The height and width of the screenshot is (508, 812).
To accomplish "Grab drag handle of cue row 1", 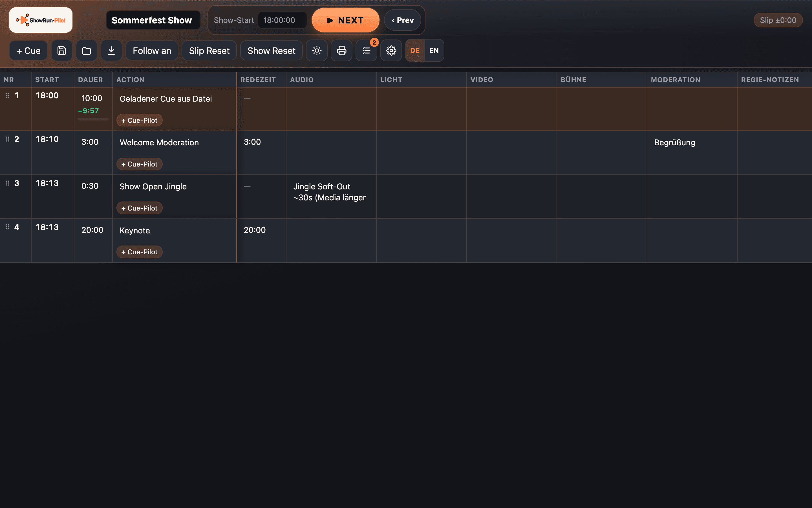I will [x=8, y=95].
